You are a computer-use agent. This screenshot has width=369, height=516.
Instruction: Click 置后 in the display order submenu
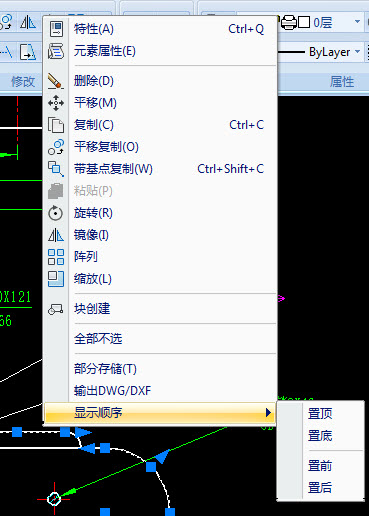click(x=320, y=488)
